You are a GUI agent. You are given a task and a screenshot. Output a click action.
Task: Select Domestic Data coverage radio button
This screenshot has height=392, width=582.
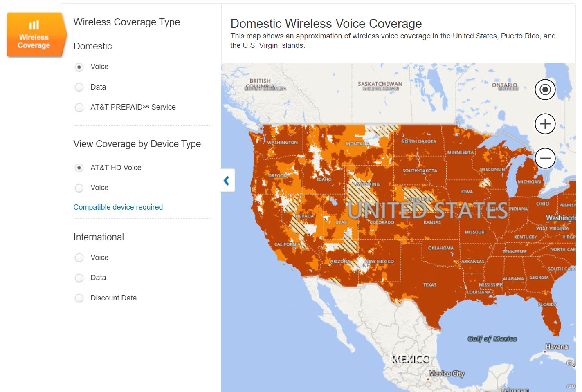pyautogui.click(x=79, y=87)
